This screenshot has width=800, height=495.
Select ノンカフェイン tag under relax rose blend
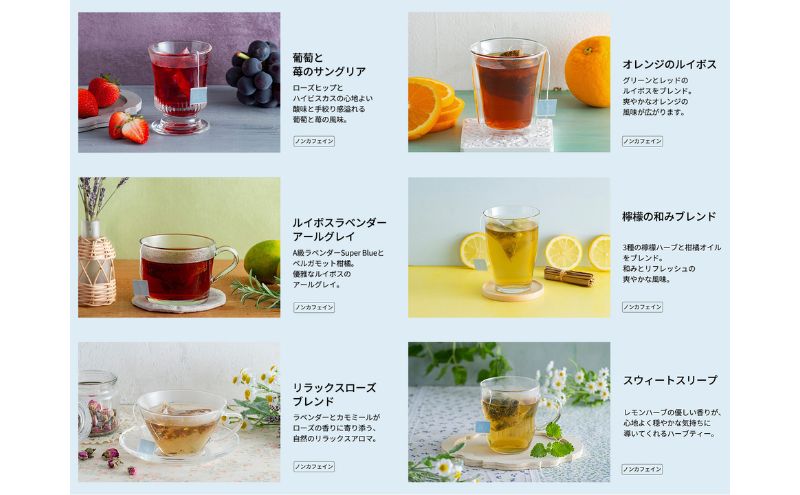point(314,466)
